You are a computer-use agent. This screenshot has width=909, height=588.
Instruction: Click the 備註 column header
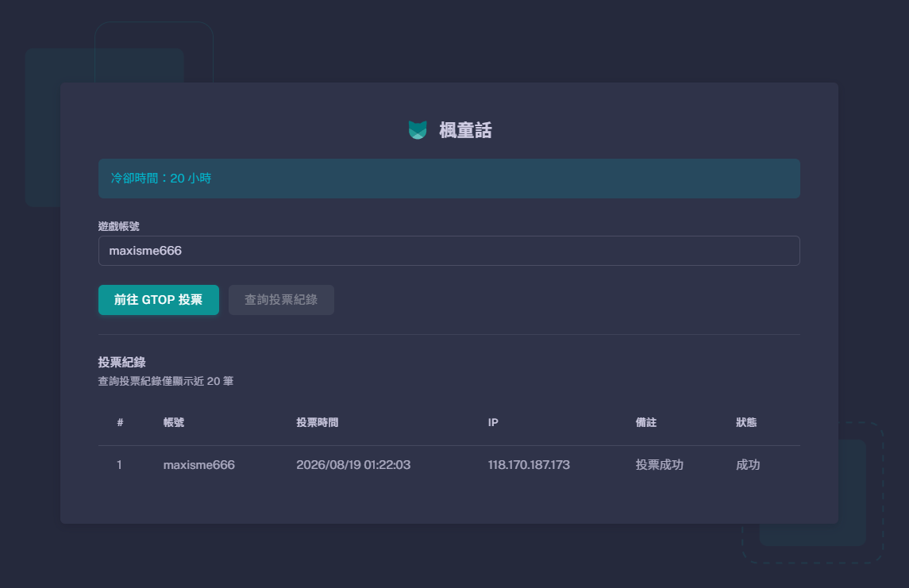(x=645, y=423)
